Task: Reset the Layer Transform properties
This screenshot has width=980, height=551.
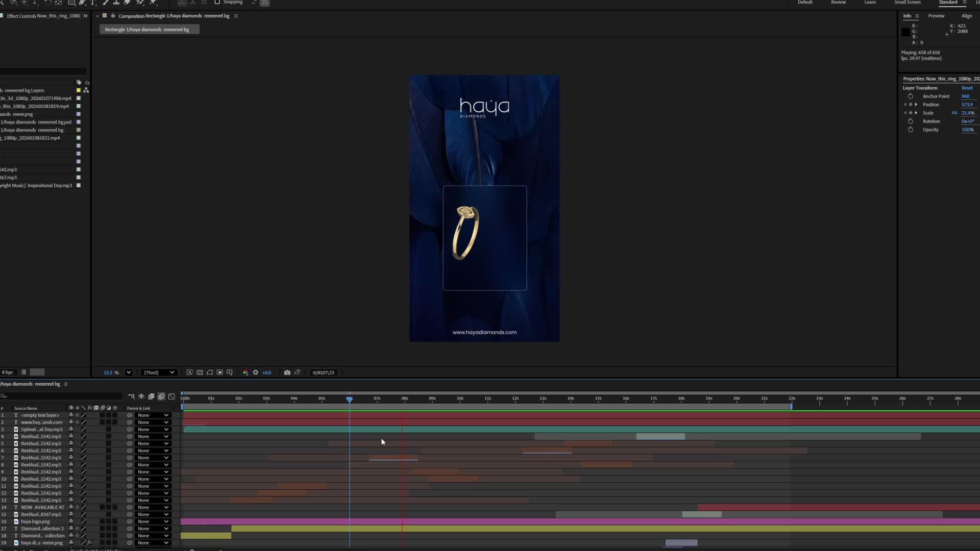Action: [x=967, y=88]
